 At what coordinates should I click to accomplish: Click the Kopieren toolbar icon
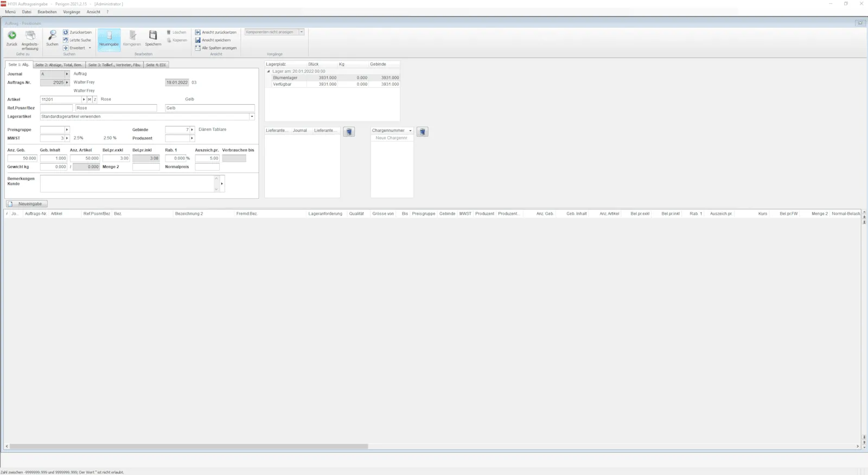177,40
